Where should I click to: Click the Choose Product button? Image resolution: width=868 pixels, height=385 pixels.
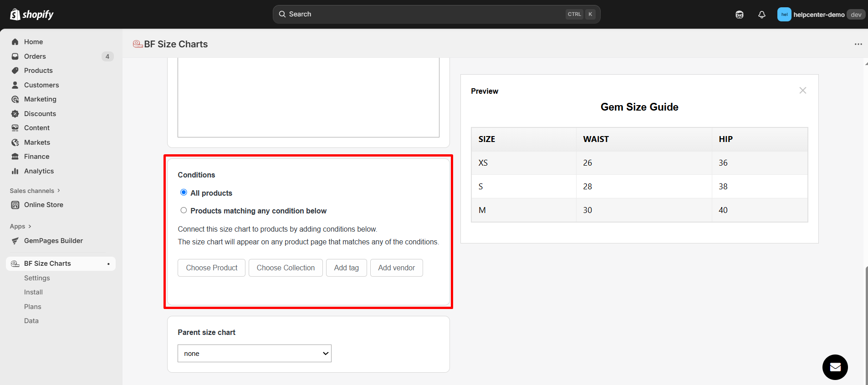click(211, 268)
